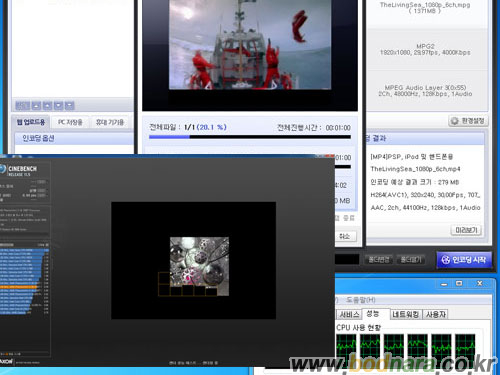The image size is (500, 375).
Task: Select the 서비스 tab in Task Manager
Action: [349, 314]
